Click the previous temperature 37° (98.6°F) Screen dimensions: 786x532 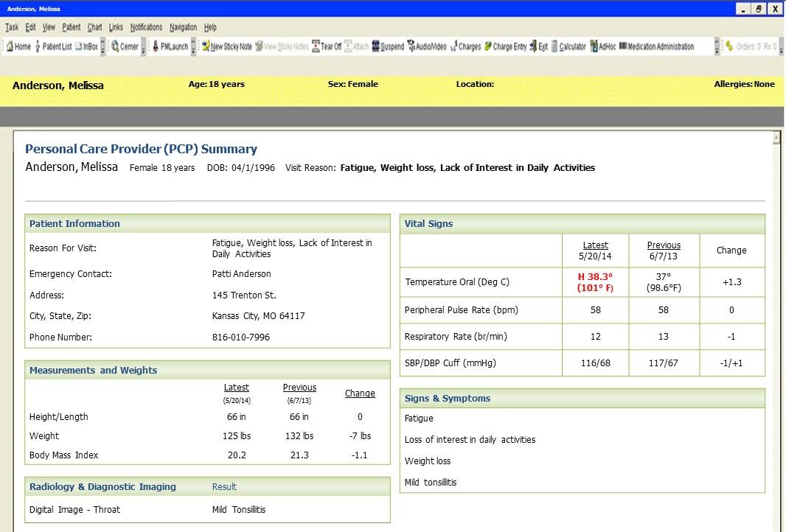click(663, 282)
